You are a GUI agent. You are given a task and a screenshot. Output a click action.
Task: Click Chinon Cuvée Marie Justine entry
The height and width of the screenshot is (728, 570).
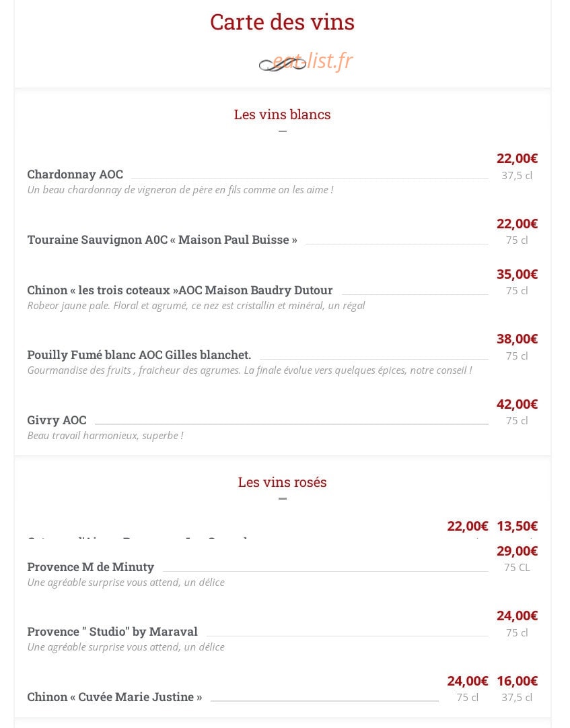(x=114, y=697)
